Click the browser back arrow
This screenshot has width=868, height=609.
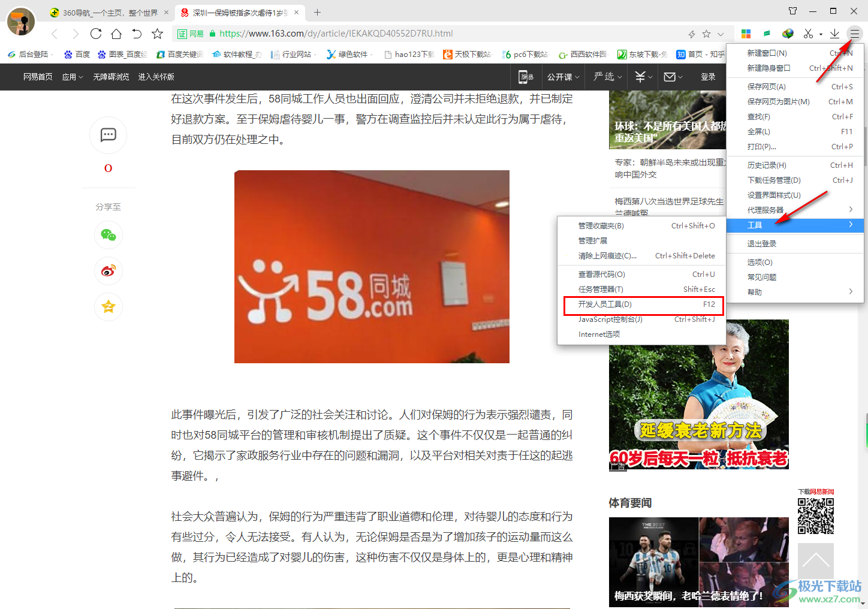[x=55, y=34]
